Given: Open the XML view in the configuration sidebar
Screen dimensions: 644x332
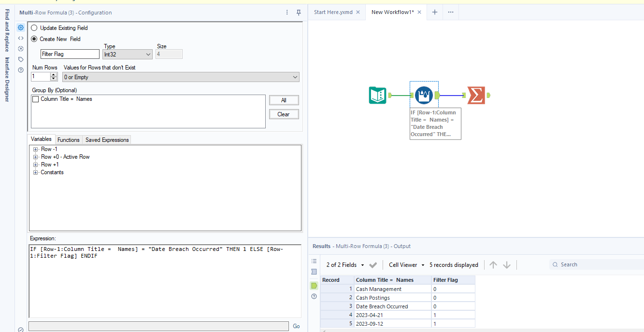Looking at the screenshot, I should point(20,38).
